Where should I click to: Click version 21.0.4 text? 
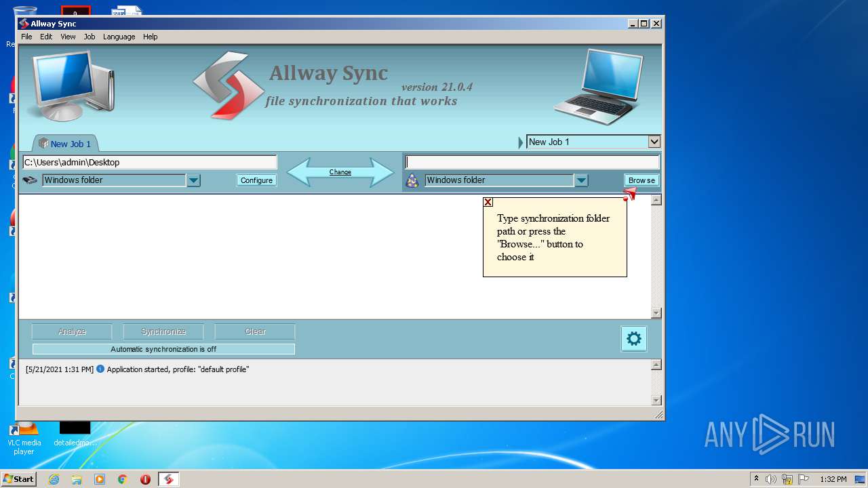[437, 87]
